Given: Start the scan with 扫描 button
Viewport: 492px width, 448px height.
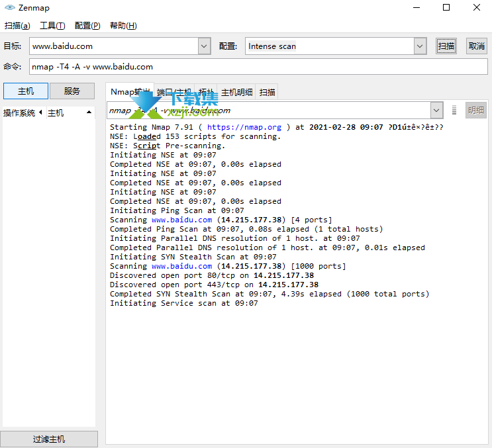Looking at the screenshot, I should [446, 46].
